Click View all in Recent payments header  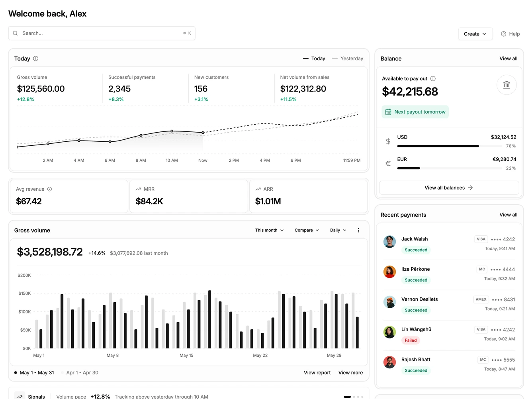click(x=509, y=215)
